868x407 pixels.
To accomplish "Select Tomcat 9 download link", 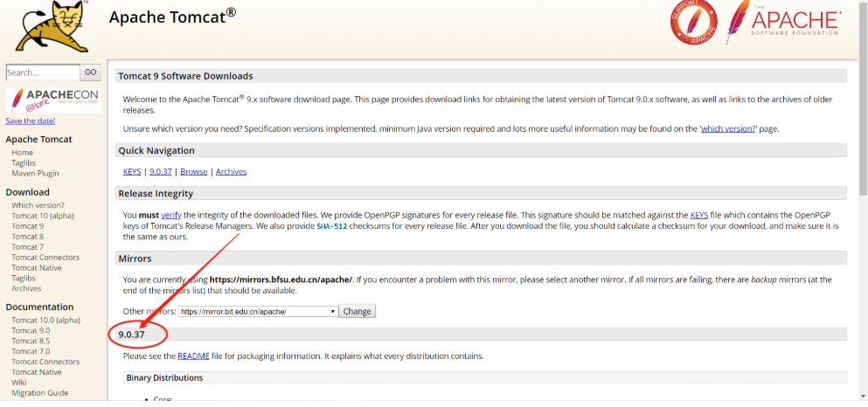I will click(x=28, y=226).
